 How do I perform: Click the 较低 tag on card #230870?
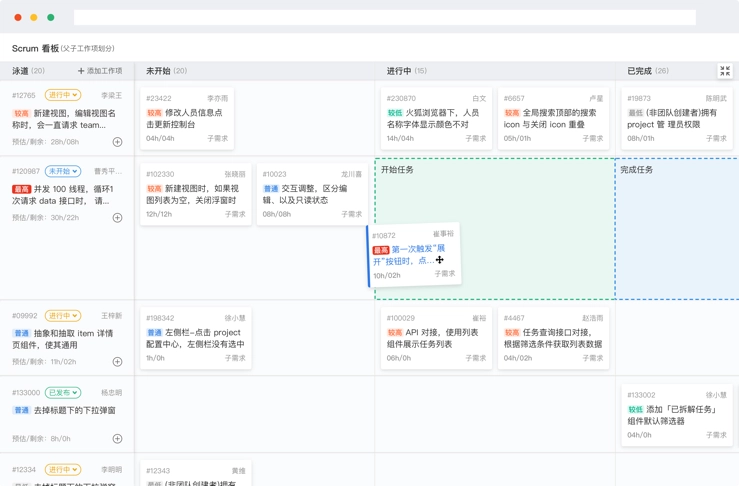pos(395,113)
